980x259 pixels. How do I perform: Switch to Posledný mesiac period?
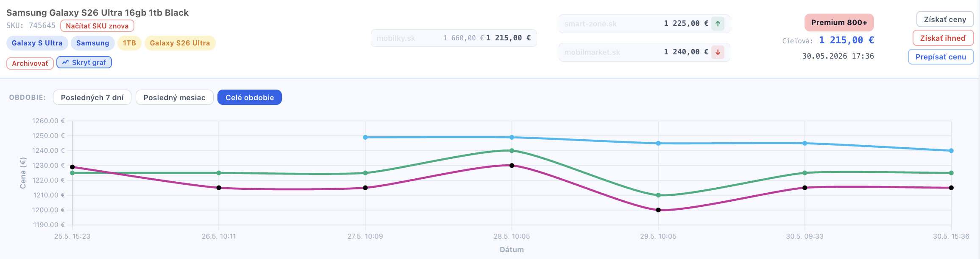click(x=174, y=97)
